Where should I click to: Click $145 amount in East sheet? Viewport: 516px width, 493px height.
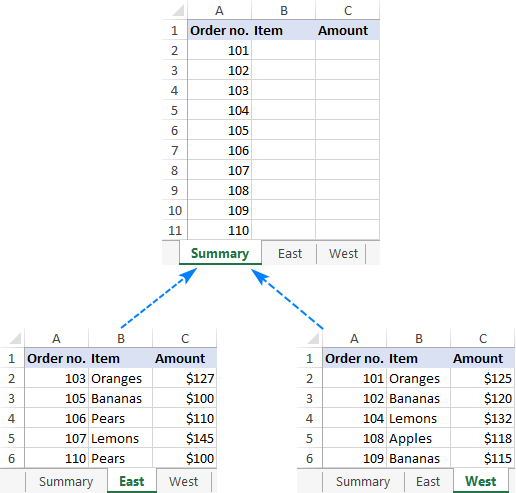click(x=185, y=438)
